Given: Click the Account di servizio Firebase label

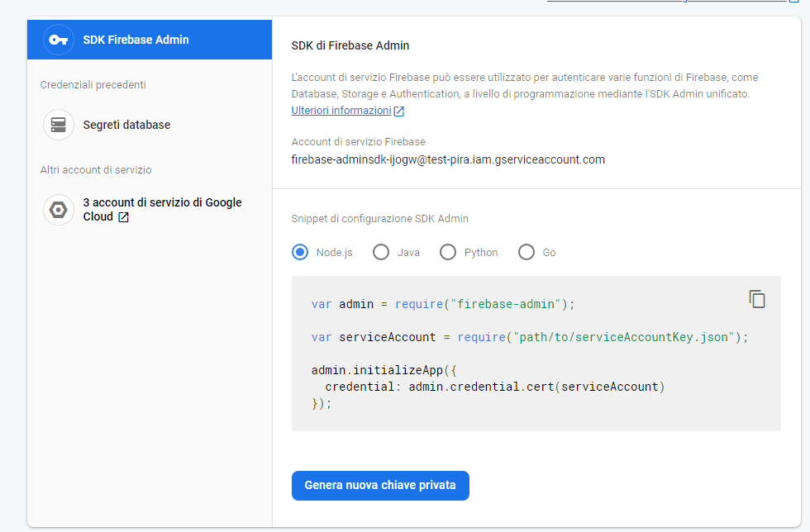Looking at the screenshot, I should 359,141.
